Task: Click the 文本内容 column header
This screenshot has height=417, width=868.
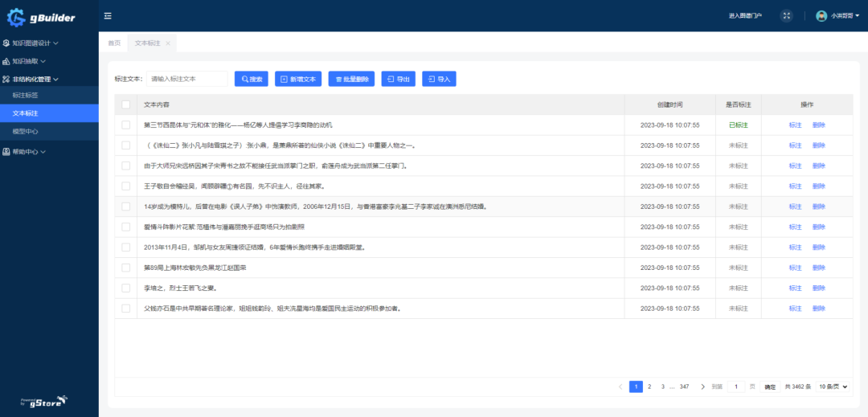Action: pos(157,104)
